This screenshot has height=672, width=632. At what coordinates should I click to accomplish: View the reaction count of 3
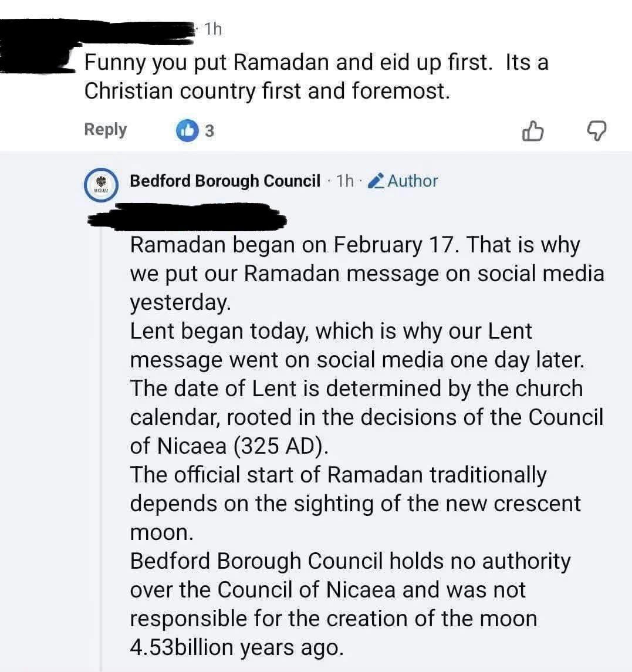click(209, 131)
